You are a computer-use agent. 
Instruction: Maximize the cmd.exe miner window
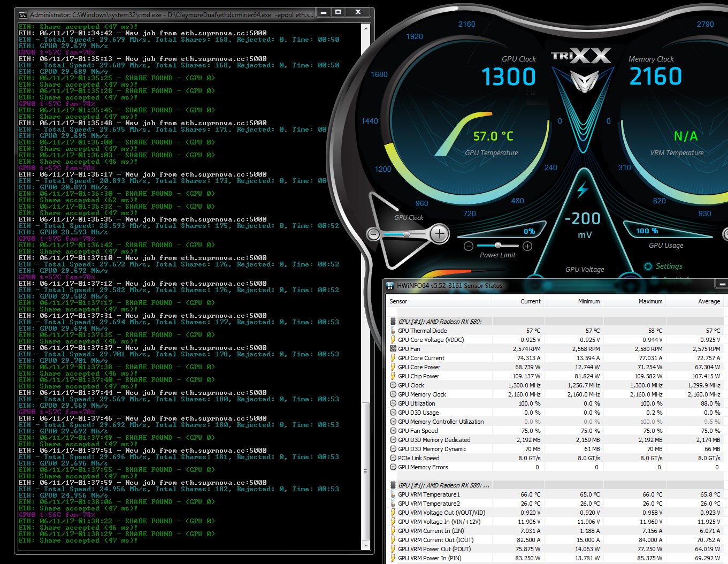(x=338, y=12)
